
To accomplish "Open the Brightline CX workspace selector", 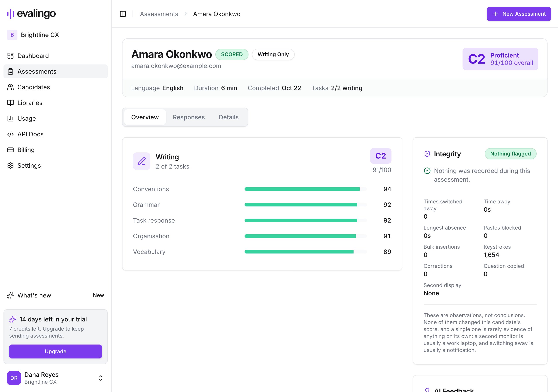I will pos(55,35).
